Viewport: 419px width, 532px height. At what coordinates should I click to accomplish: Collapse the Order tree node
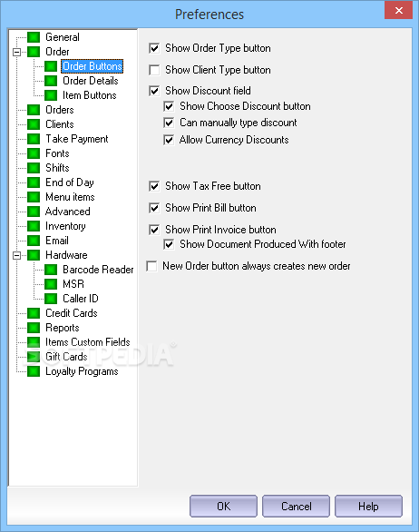[16, 53]
